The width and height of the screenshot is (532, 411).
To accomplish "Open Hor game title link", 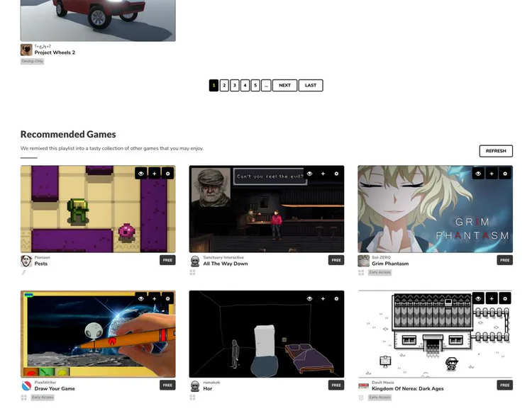I will [x=208, y=388].
